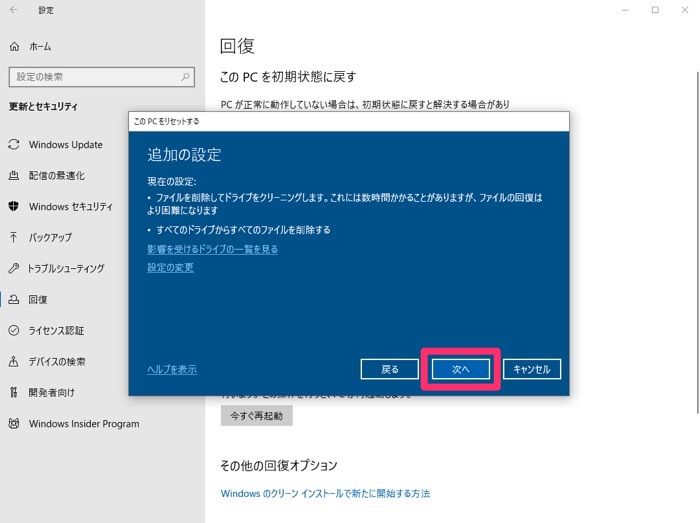
Task: Click the ライセンス認証 checkmark icon
Action: (x=14, y=330)
